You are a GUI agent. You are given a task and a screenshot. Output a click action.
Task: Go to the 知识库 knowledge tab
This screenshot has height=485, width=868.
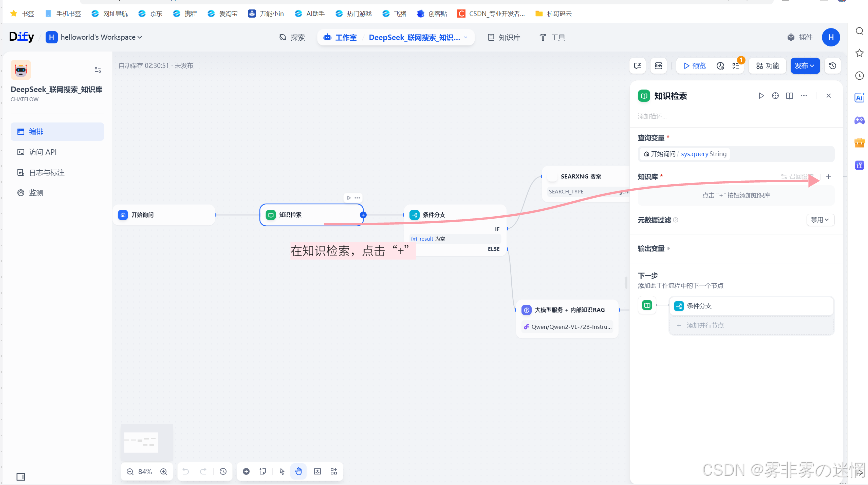pyautogui.click(x=504, y=37)
